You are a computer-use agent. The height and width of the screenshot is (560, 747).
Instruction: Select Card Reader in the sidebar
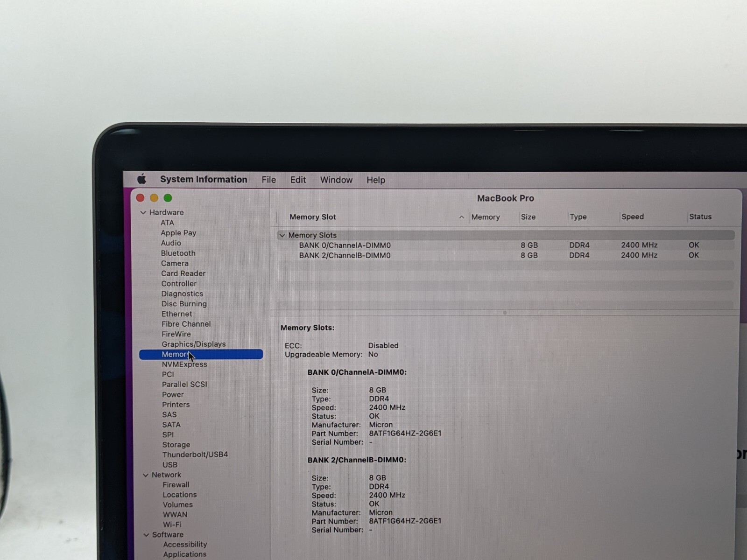[183, 273]
